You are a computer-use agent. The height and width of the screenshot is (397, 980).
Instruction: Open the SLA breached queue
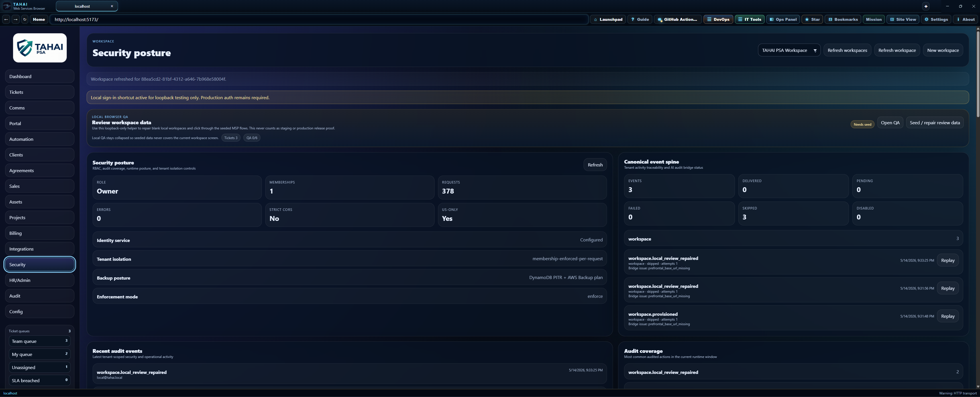40,380
